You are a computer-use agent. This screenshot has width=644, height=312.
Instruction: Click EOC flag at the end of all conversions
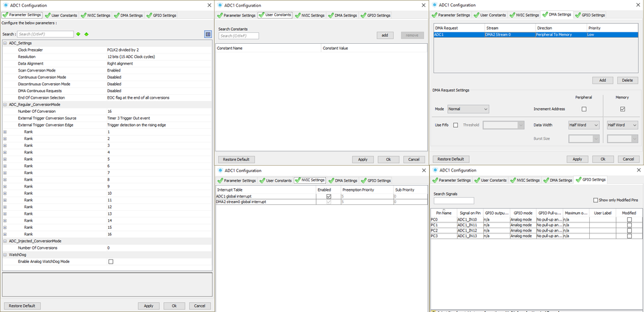[138, 98]
